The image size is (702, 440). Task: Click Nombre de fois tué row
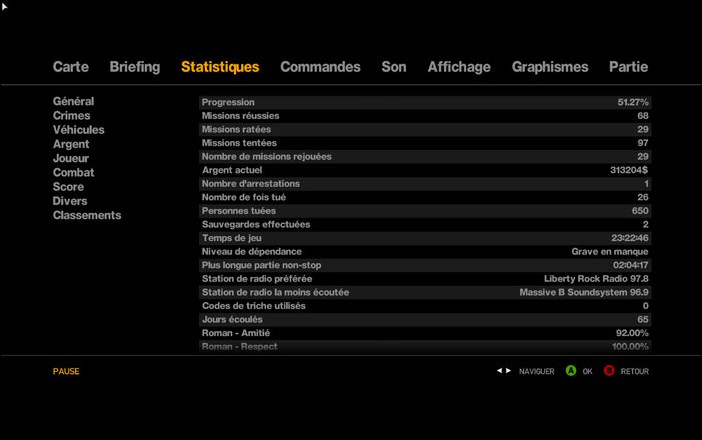425,197
